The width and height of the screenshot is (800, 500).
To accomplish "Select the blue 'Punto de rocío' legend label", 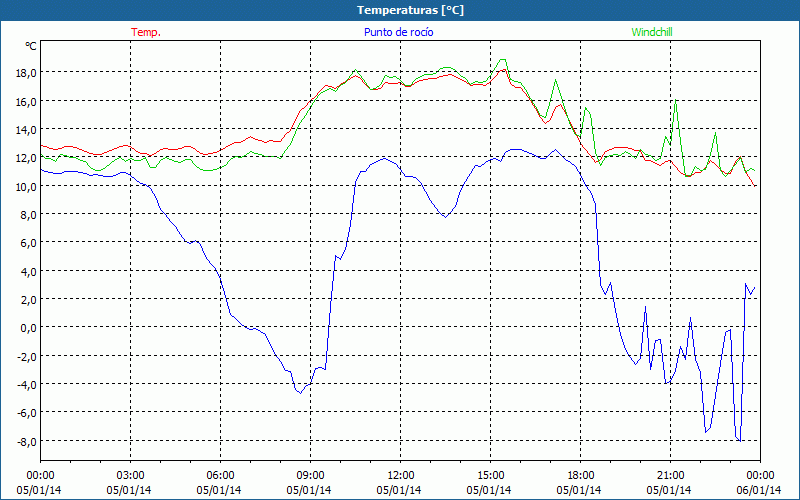I will 398,32.
